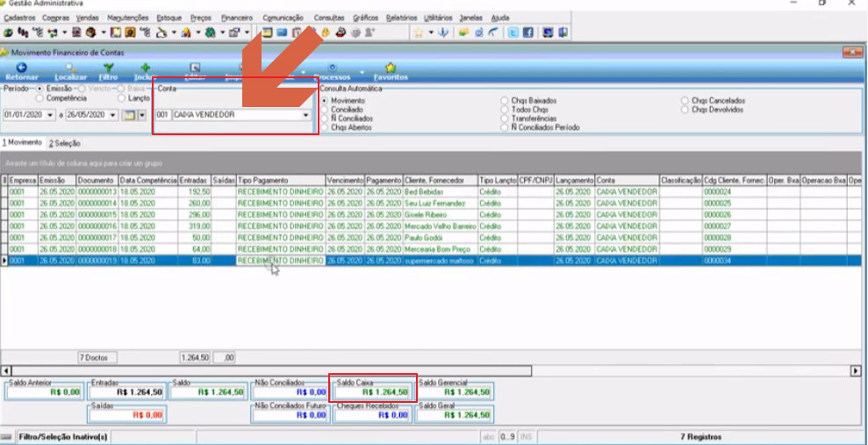Open the 26/05/2020 end date dropdown
Image resolution: width=868 pixels, height=445 pixels.
click(x=113, y=115)
